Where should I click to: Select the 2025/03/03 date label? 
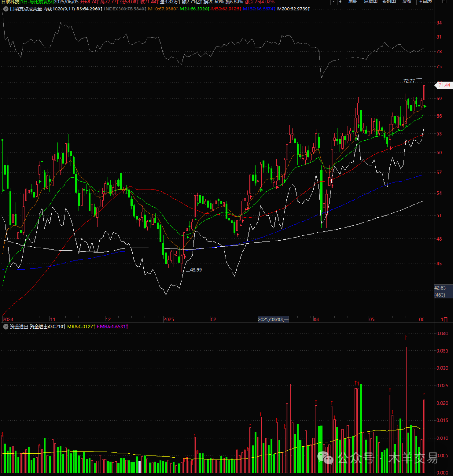pos(273,319)
